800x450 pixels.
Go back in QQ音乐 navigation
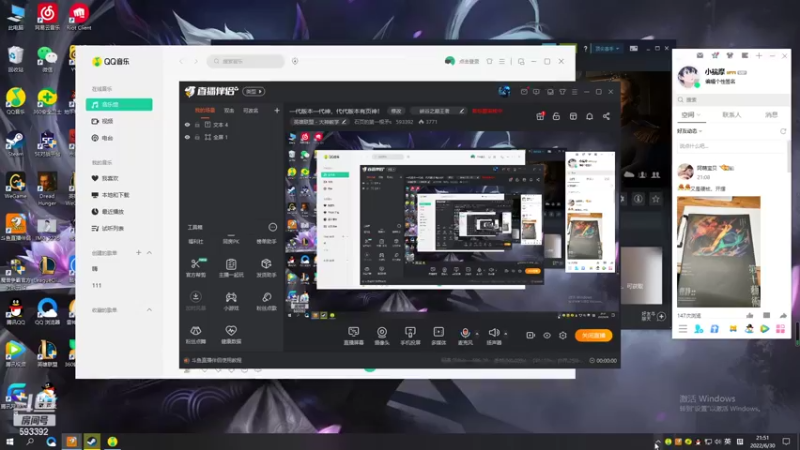tap(181, 61)
